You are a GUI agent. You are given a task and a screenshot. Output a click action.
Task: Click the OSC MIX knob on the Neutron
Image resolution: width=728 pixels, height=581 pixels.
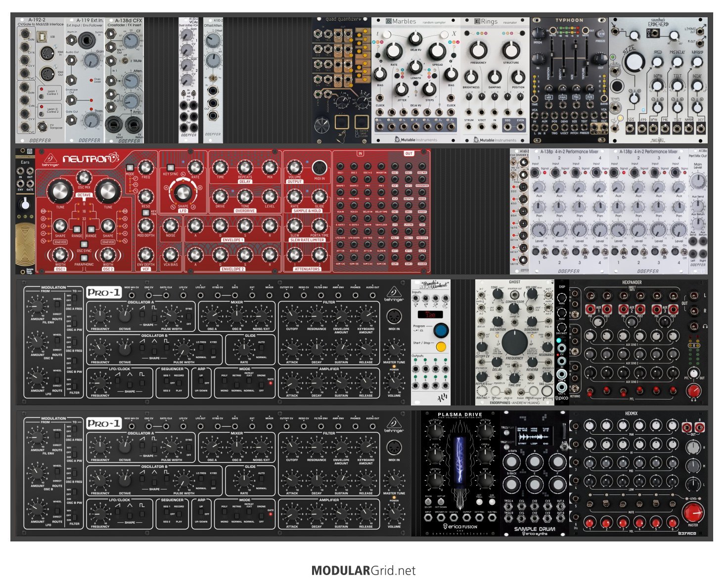[84, 178]
